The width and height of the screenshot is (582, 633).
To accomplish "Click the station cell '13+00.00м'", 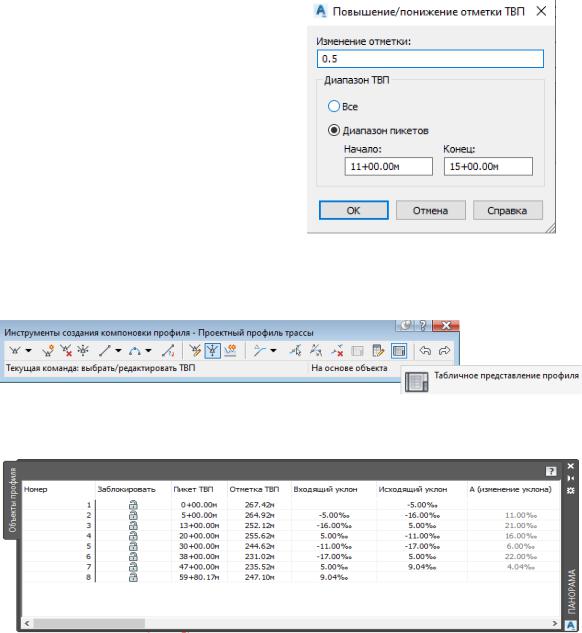I will point(199,526).
